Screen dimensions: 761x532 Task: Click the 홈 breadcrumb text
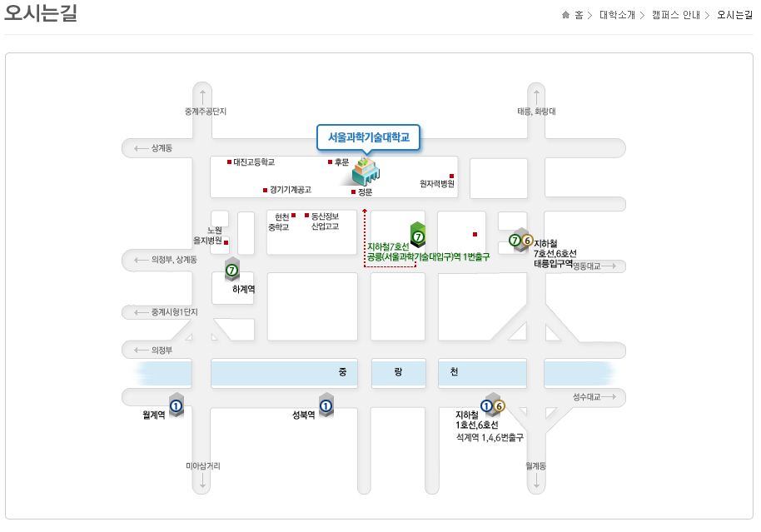click(579, 15)
